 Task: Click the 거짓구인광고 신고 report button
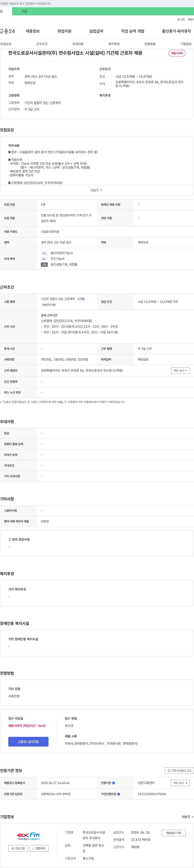coord(179,770)
